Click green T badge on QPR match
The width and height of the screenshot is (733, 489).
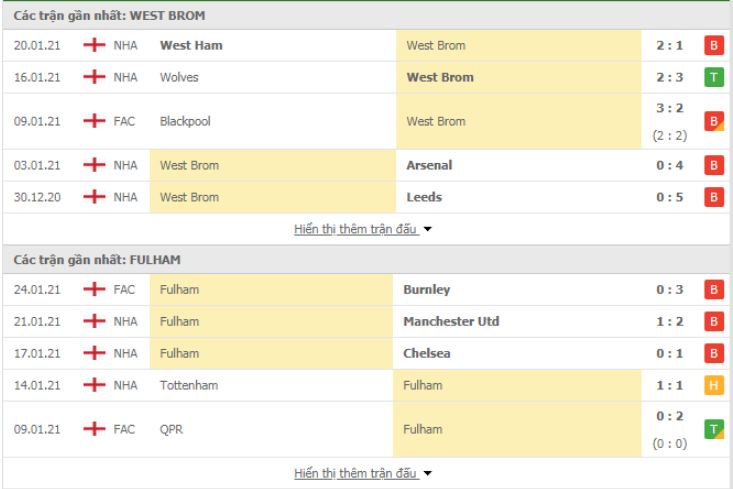[713, 429]
